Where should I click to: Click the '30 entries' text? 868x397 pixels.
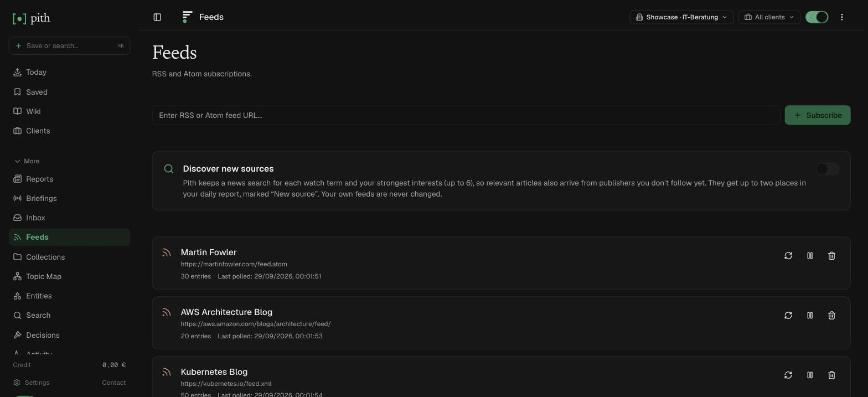click(195, 276)
